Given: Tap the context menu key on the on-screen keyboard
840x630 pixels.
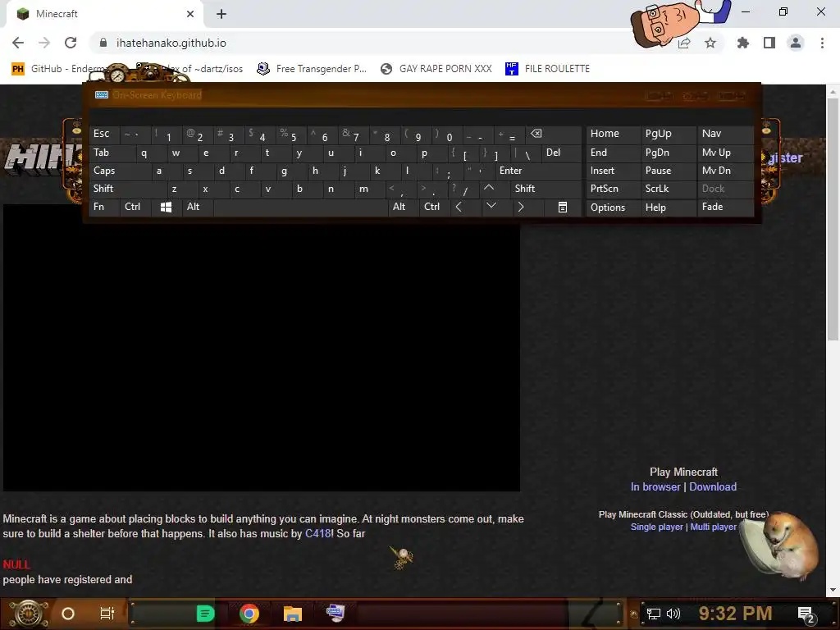Looking at the screenshot, I should 563,207.
